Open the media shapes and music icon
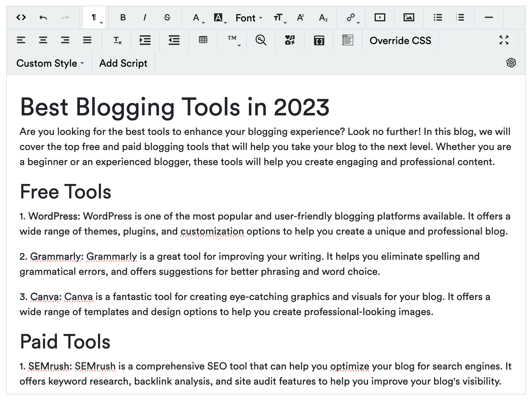Screen dimensions: 532x400 tap(290, 40)
